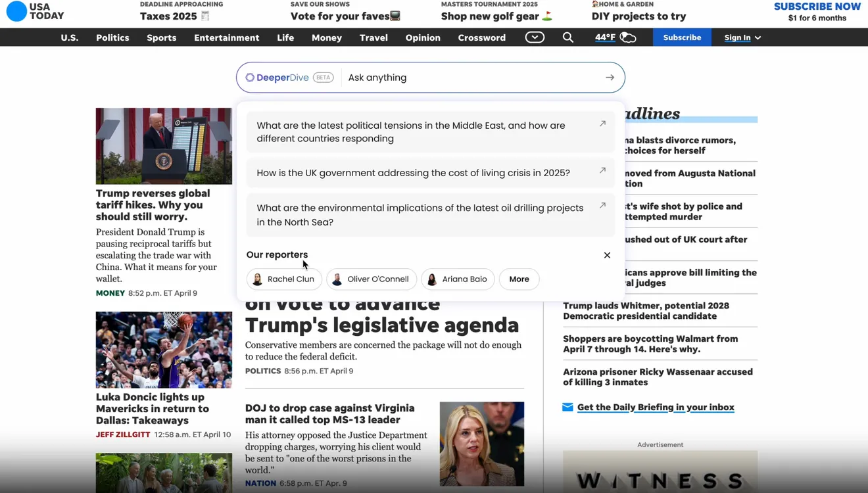Open the Trump tariff podium thumbnail

coord(164,146)
